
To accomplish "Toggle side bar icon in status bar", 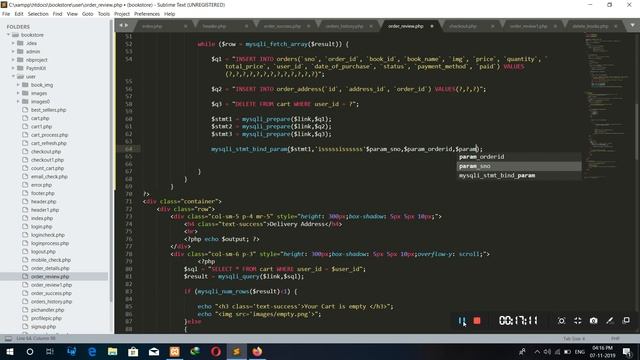I will 8,338.
